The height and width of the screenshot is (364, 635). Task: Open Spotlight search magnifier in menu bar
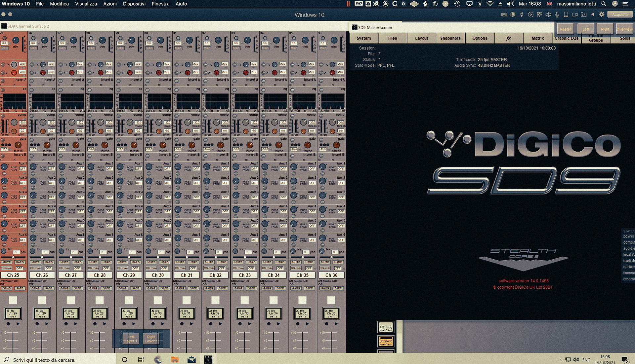[604, 4]
